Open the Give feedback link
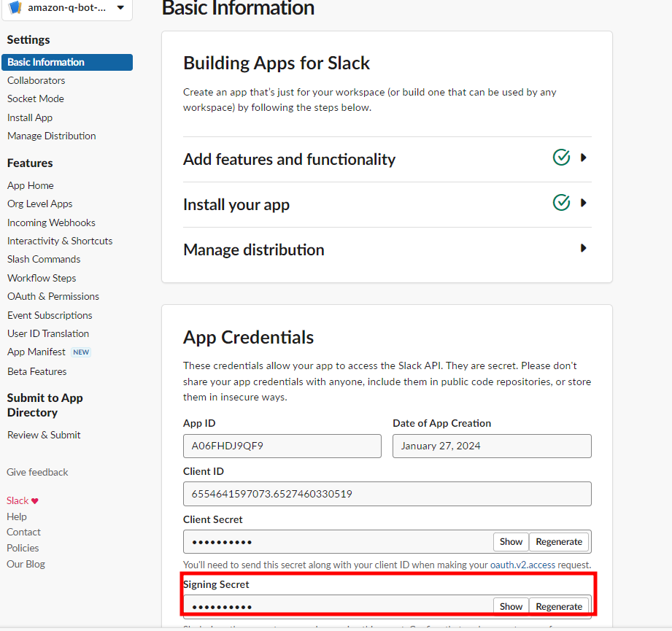This screenshot has height=631, width=672. 37,472
